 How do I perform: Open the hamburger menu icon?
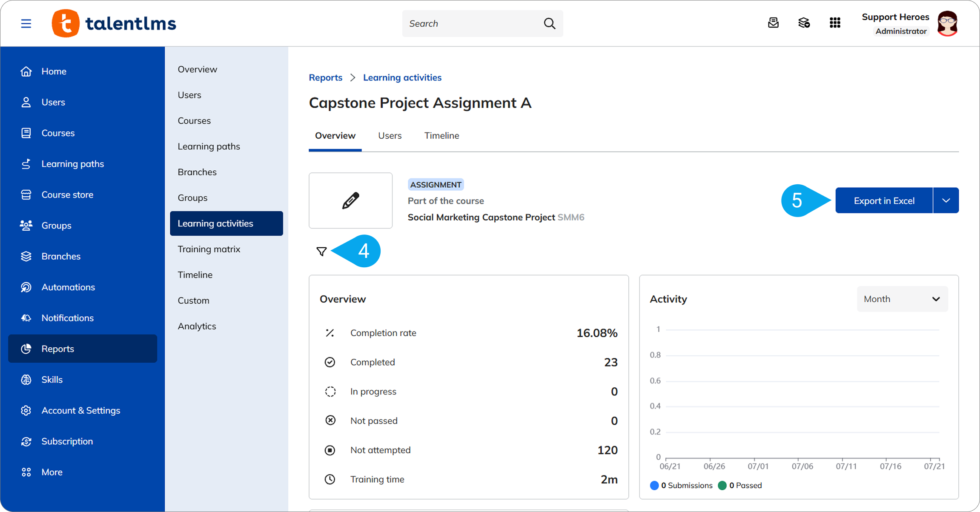26,23
